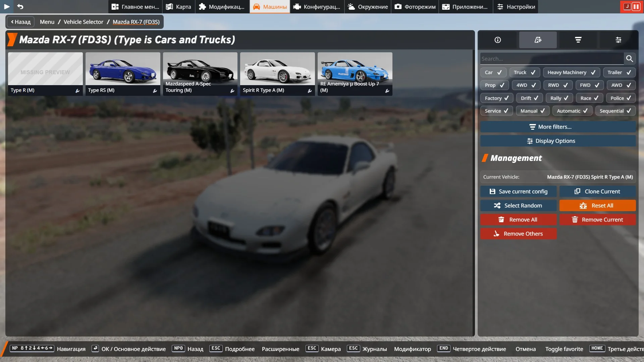Toggle the Police filter
This screenshot has width=644, height=362.
tap(621, 98)
